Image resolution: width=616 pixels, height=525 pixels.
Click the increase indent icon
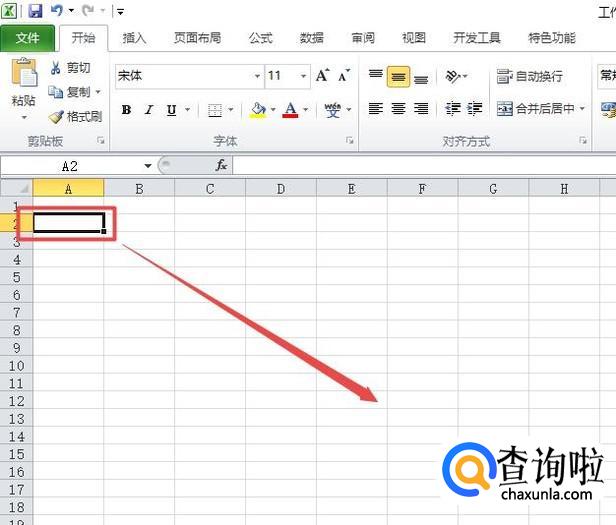pyautogui.click(x=475, y=108)
